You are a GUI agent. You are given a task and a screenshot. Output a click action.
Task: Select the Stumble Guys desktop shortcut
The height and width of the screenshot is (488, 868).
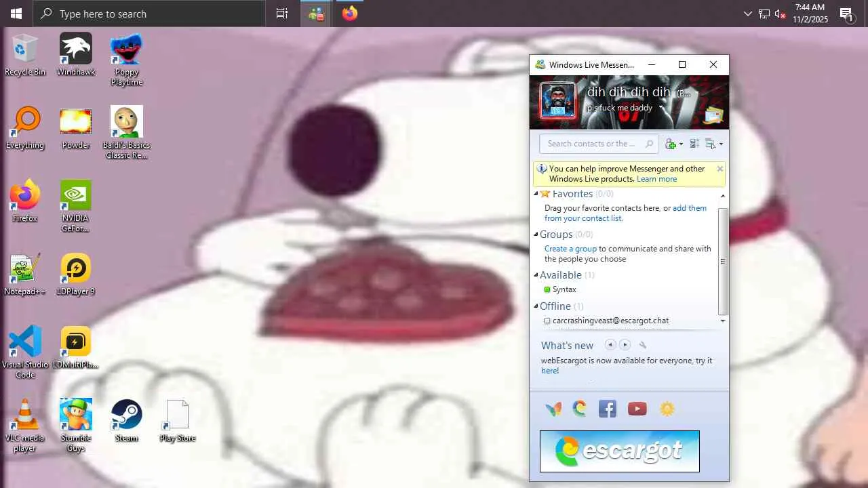point(76,426)
